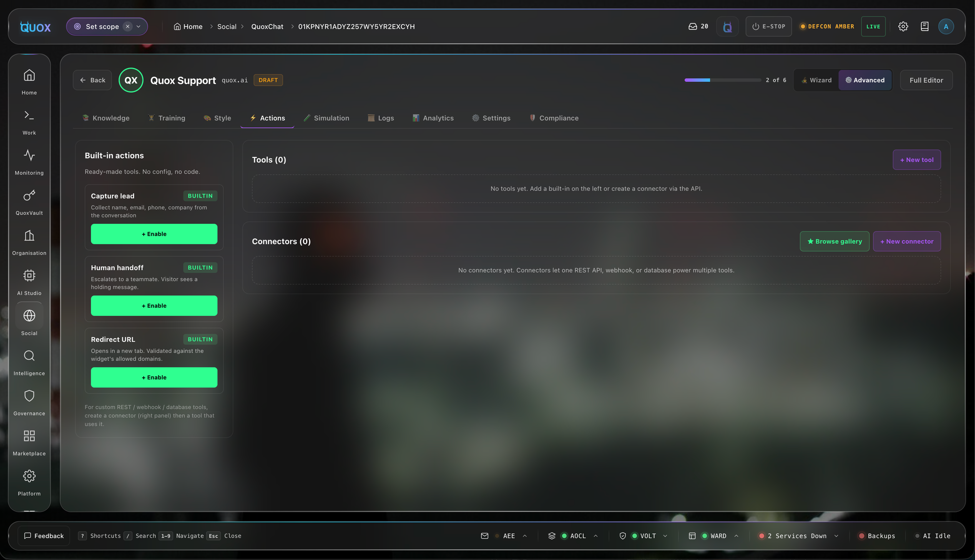Expand the Set scope dropdown chevron
975x560 pixels.
click(139, 26)
